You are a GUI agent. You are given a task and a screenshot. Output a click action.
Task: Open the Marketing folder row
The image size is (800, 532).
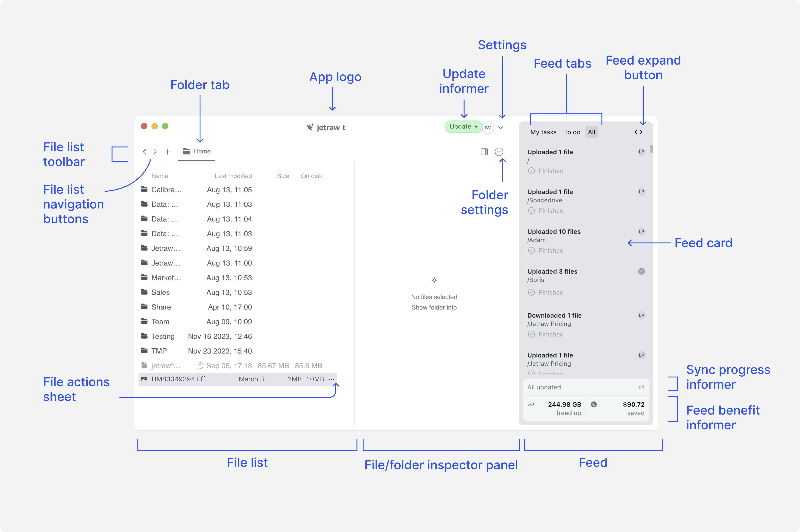coord(166,278)
